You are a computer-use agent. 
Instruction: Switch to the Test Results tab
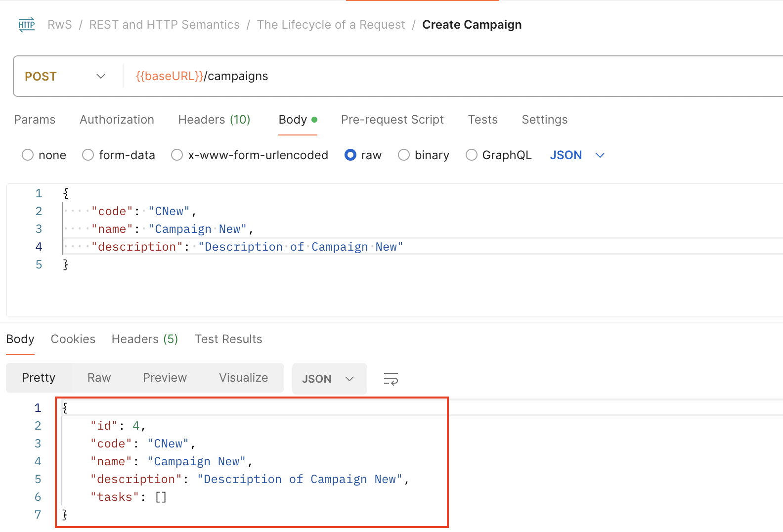point(228,339)
